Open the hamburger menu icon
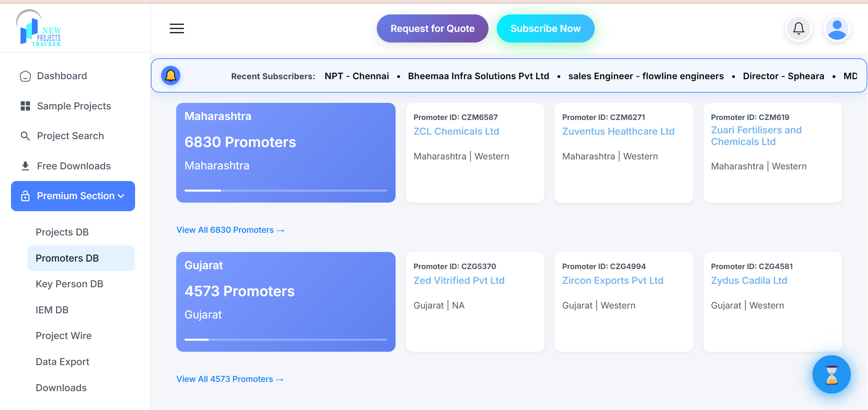 (x=177, y=28)
